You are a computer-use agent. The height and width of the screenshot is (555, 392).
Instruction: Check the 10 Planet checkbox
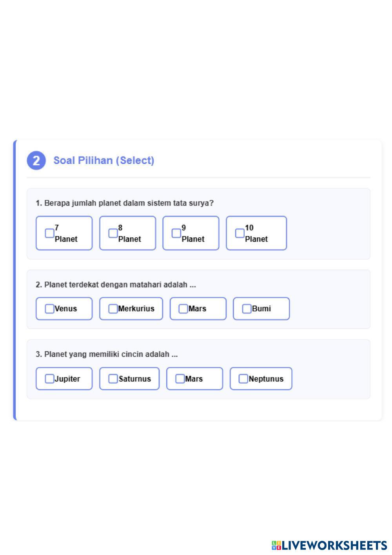pyautogui.click(x=240, y=233)
